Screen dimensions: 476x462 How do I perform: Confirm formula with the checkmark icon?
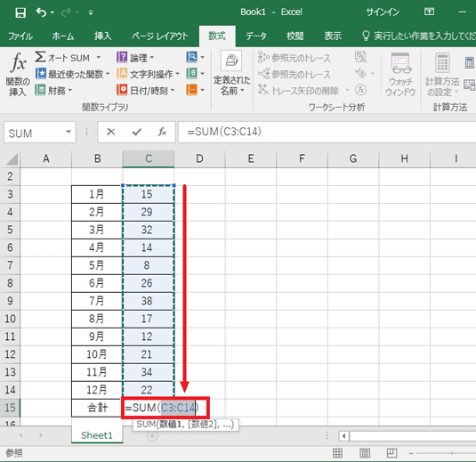(x=137, y=132)
